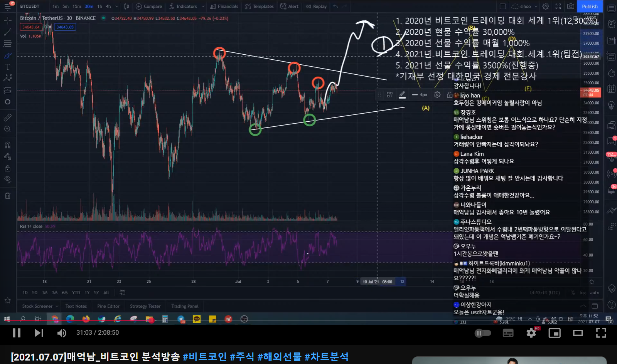Toggle log scale on price axis
Image resolution: width=617 pixels, height=364 pixels.
(x=582, y=293)
